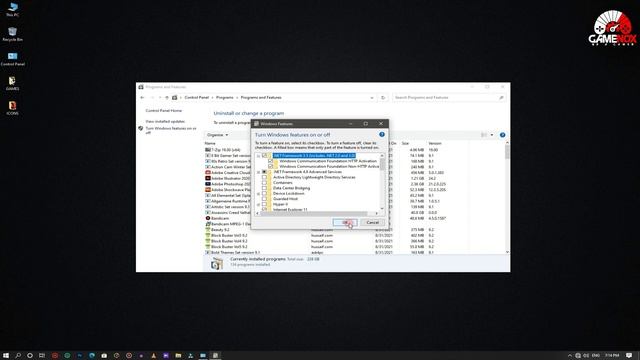The image size is (640, 360).
Task: Uncheck Windows Communication Foundation Non-HTTP Activation
Action: (x=271, y=166)
